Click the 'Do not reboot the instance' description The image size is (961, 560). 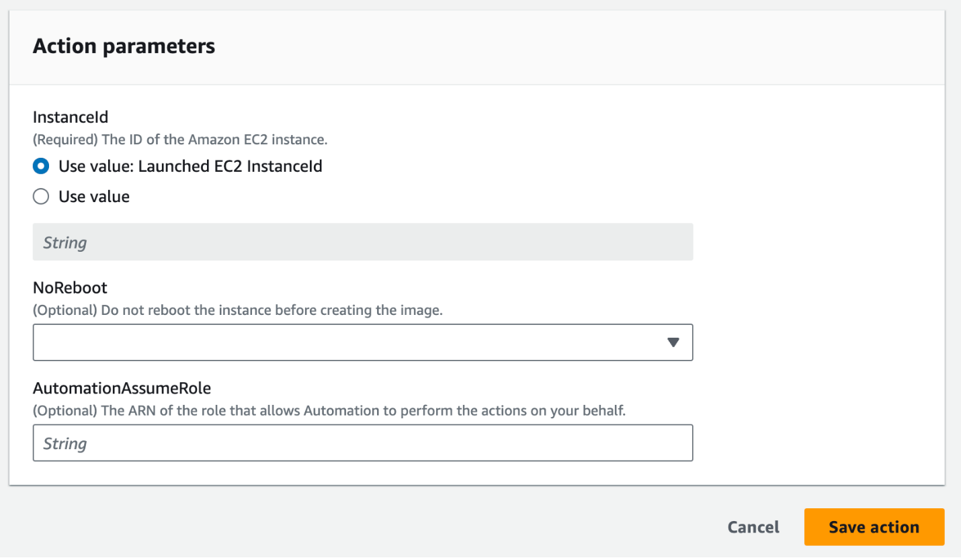[271, 311]
